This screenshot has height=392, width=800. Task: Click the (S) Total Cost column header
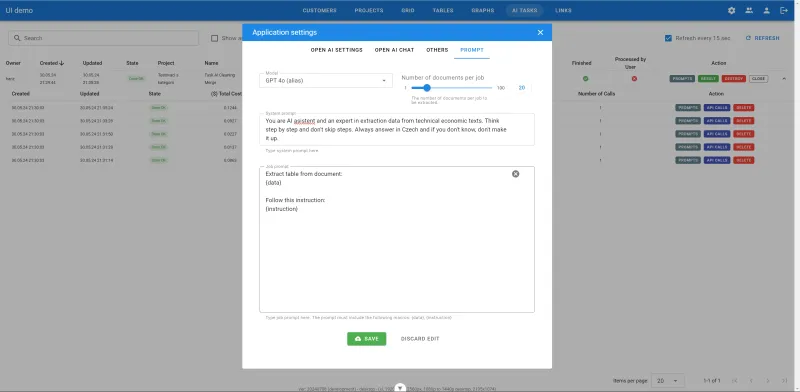click(226, 94)
